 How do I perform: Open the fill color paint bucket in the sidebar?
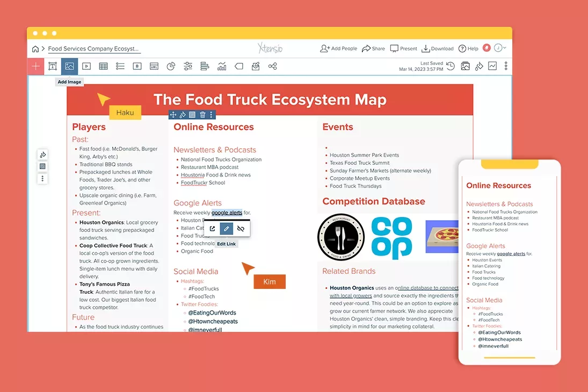coord(42,155)
